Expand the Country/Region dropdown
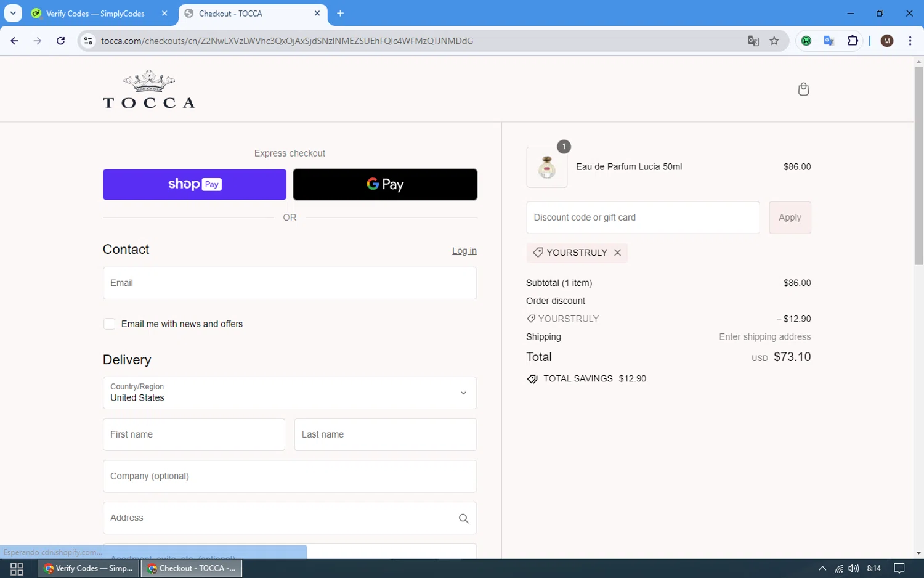 [x=290, y=393]
